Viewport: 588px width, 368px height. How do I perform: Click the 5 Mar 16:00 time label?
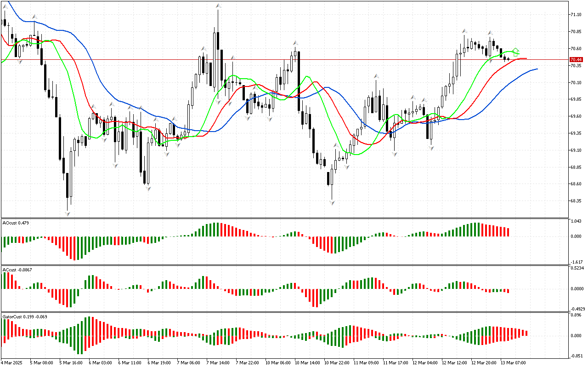point(72,363)
